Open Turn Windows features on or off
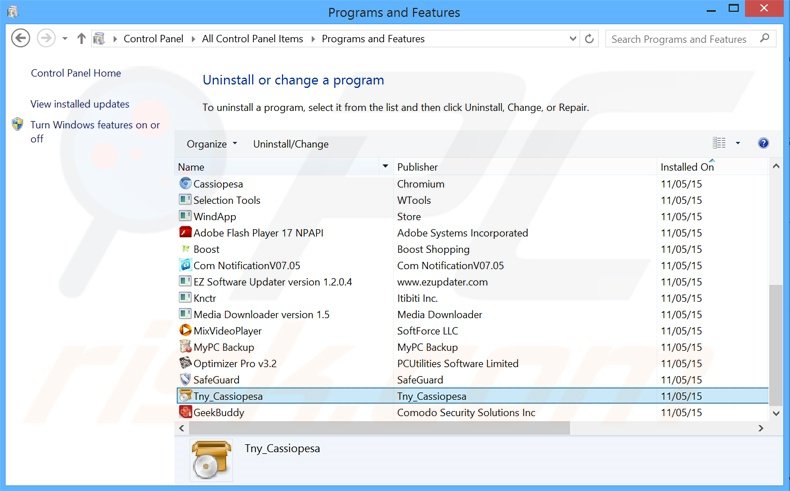This screenshot has height=491, width=790. tap(95, 131)
